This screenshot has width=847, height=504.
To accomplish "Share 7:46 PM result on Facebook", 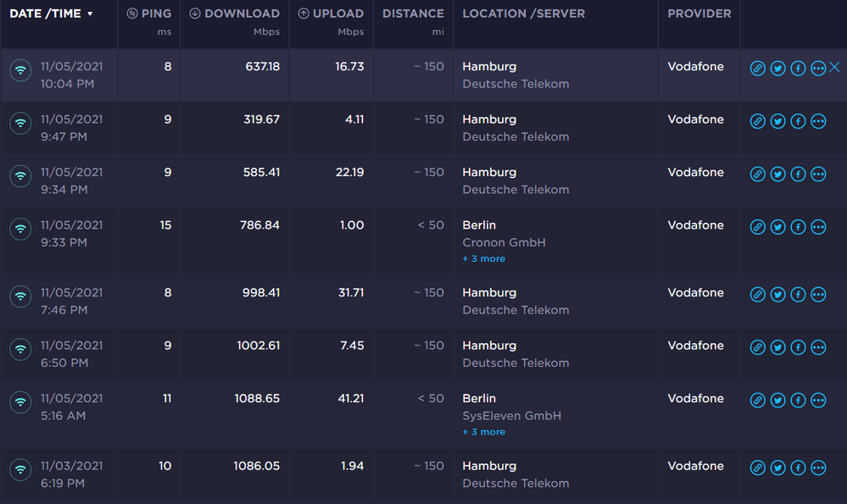I will tap(798, 294).
